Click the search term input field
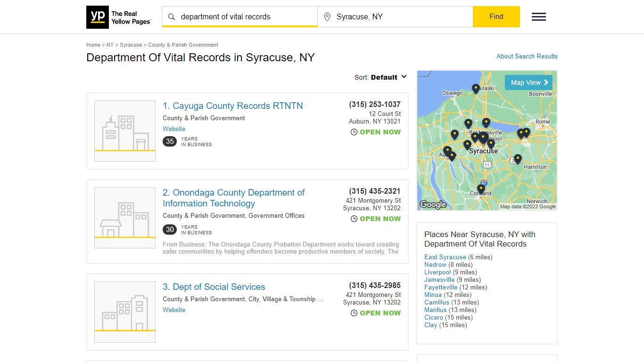This screenshot has height=362, width=644. point(239,17)
